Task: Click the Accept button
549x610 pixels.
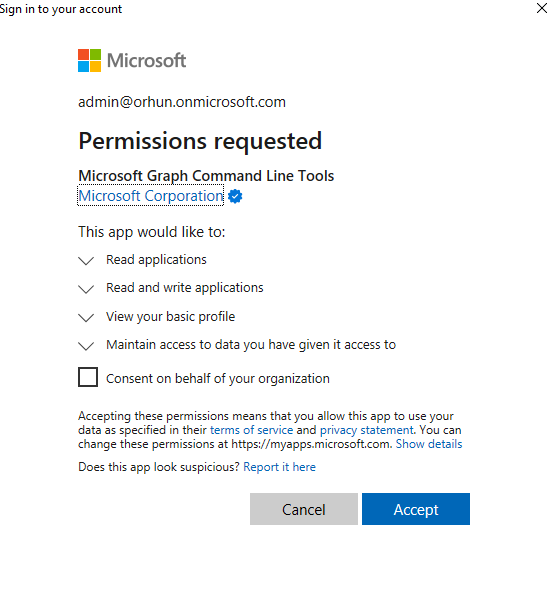Action: click(416, 509)
